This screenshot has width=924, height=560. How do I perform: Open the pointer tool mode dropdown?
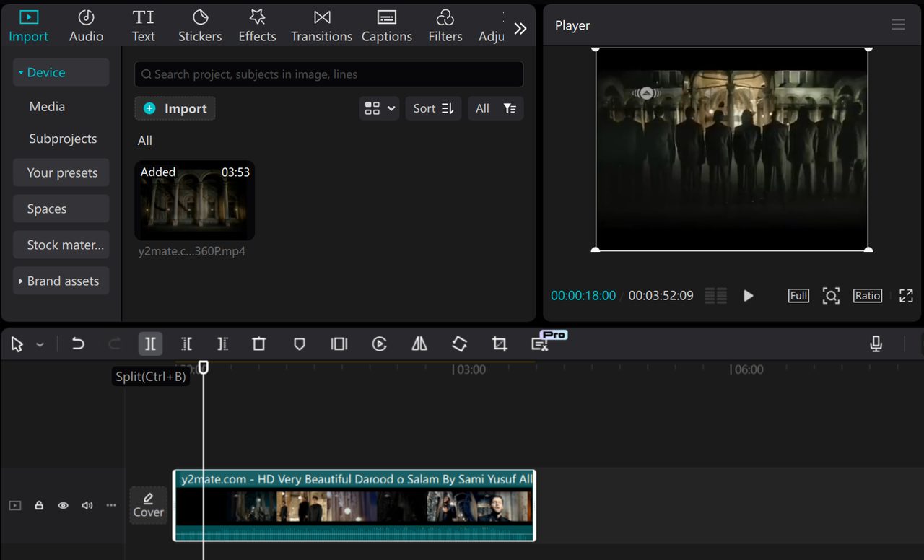40,345
